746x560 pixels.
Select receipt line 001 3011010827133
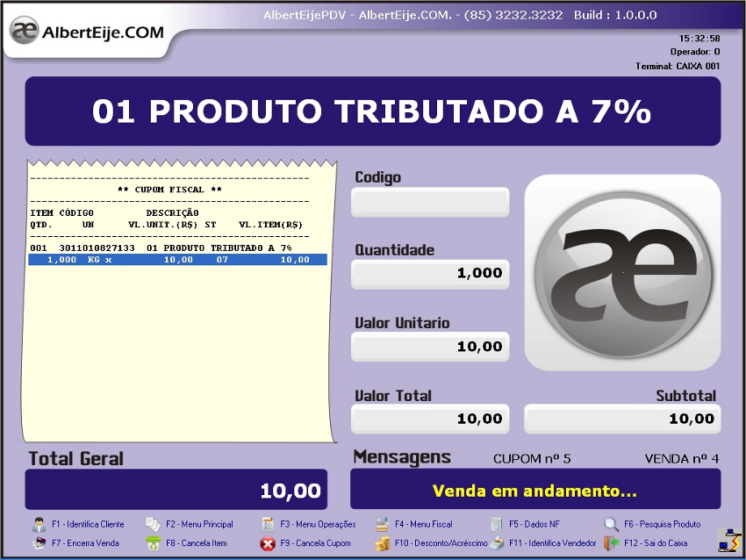[x=161, y=248]
